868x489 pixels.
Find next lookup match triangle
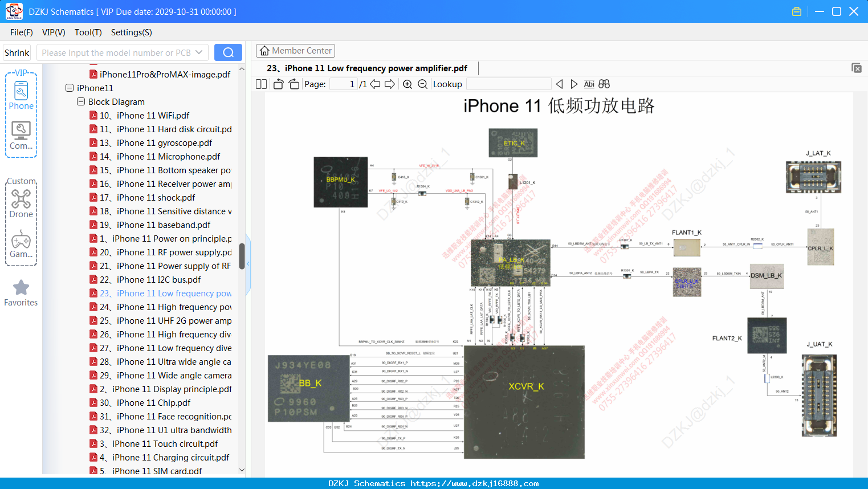coord(574,84)
